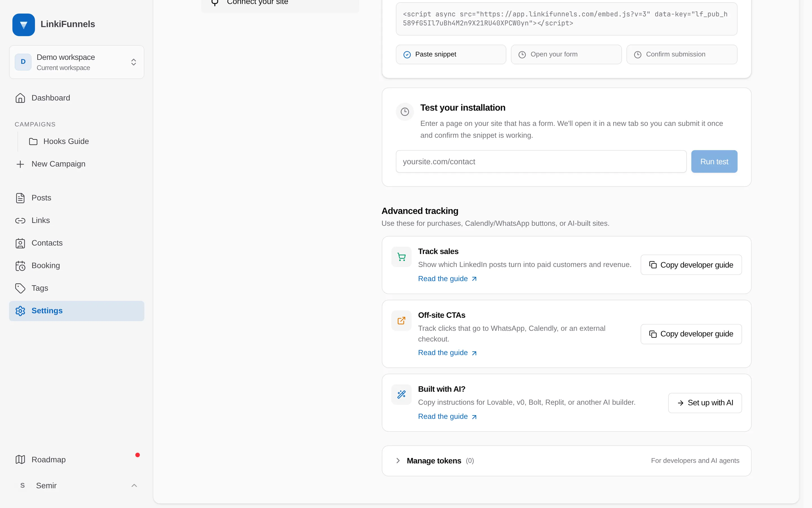Select the Open your form step

[566, 54]
